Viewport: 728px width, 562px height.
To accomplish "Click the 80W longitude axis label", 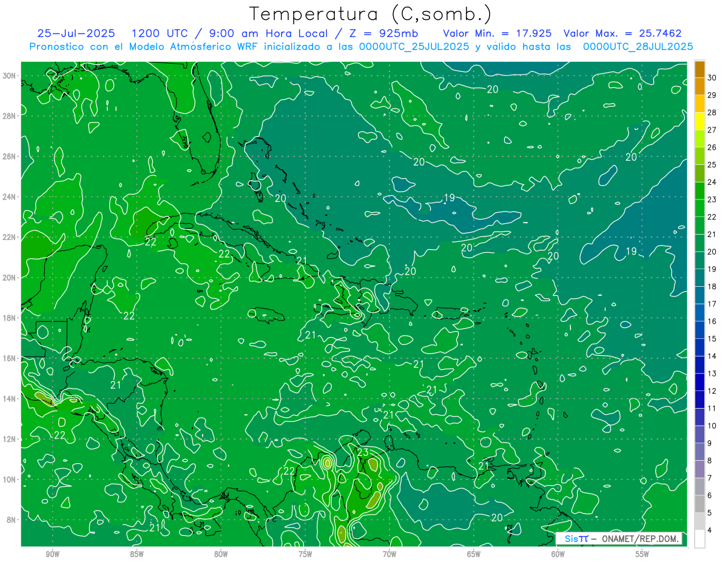I will [221, 554].
